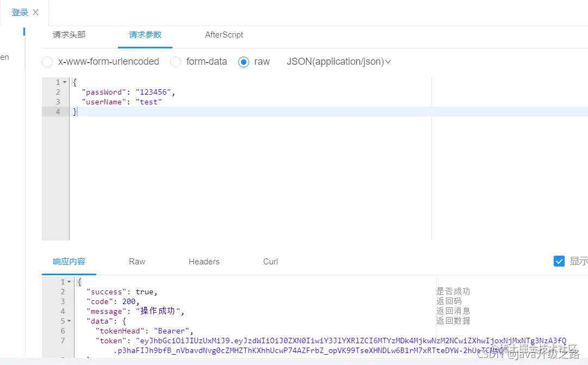Close the 登录 tab

(x=35, y=13)
